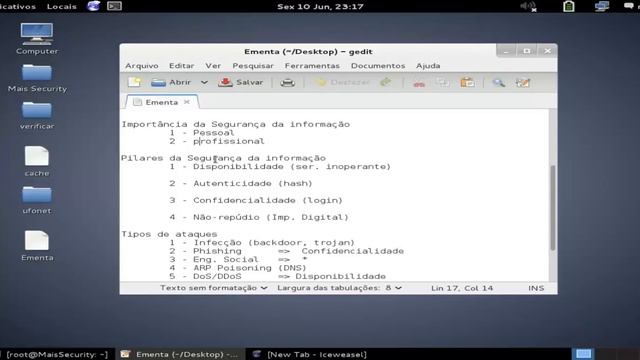This screenshot has height=360, width=640.
Task: Click the battery status icon in top panel
Action: 569,6
